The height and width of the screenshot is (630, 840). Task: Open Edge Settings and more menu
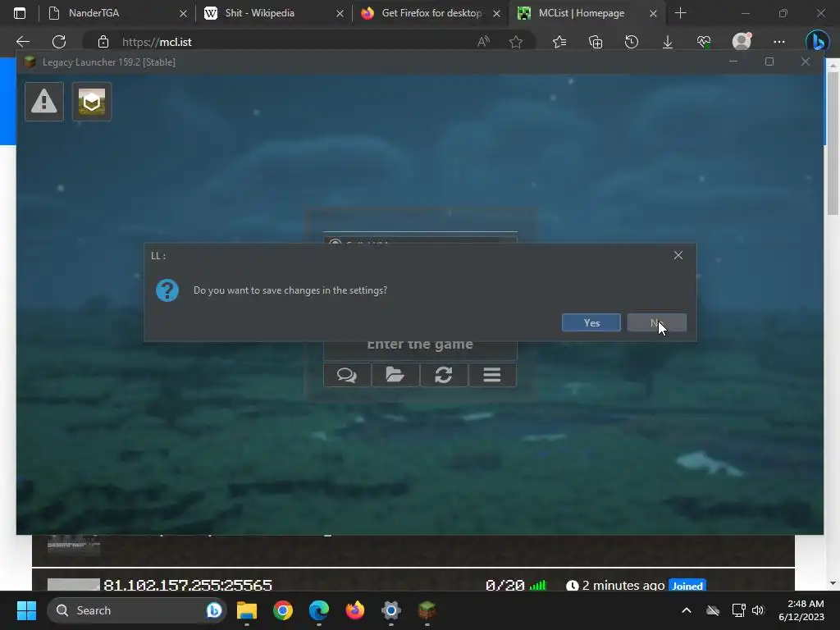click(x=779, y=42)
